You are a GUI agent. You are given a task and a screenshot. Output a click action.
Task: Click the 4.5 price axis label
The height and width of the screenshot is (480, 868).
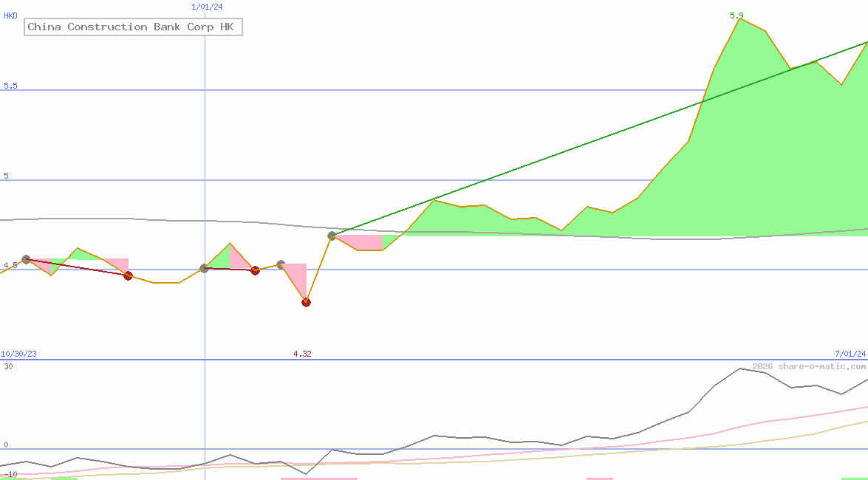click(10, 265)
